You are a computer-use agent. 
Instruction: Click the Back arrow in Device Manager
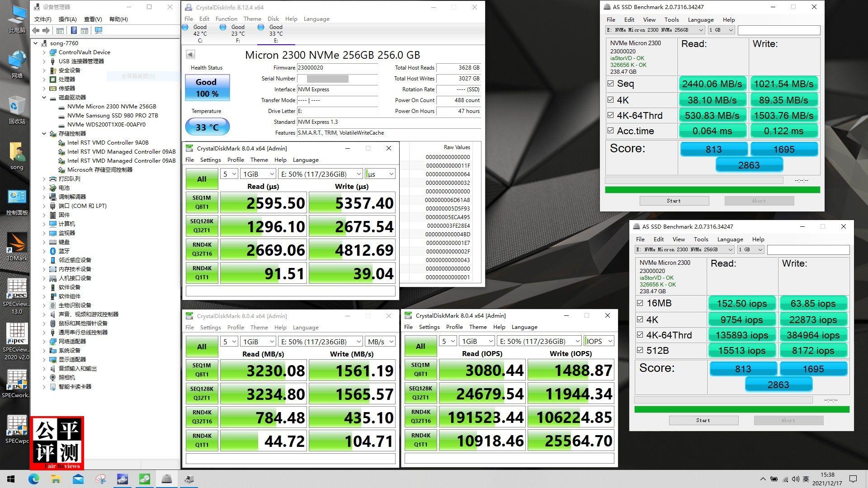tap(36, 30)
